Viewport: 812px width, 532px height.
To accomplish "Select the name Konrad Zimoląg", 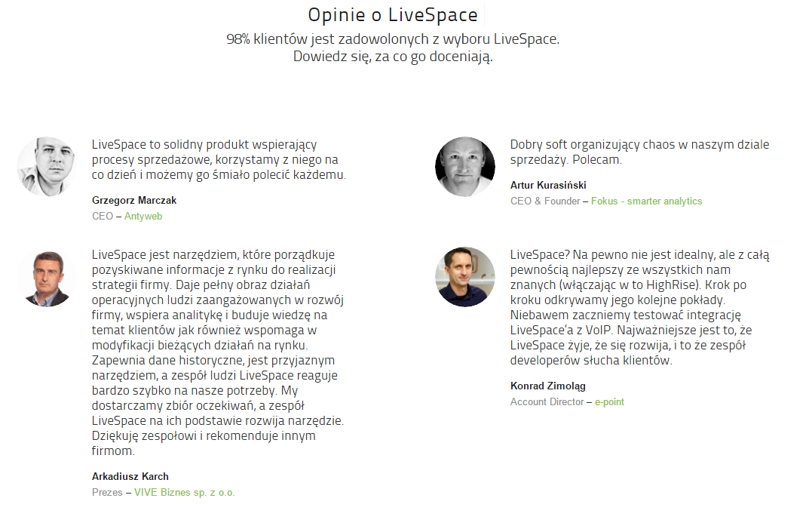I will click(548, 386).
